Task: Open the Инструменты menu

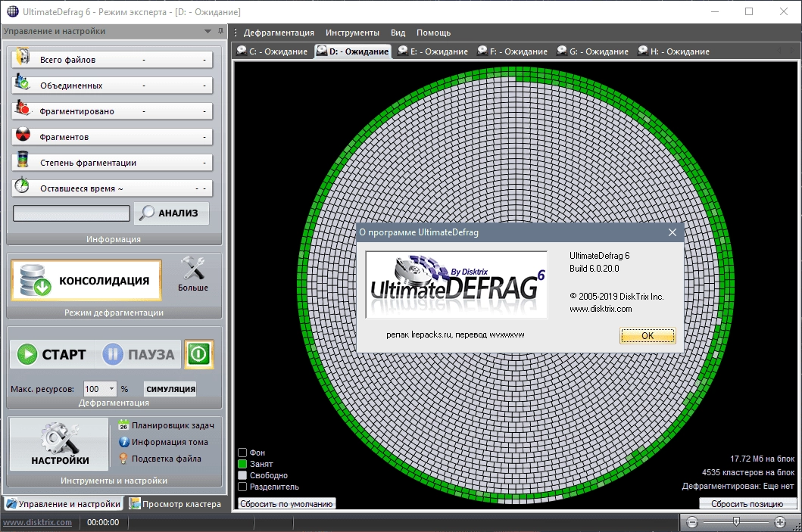Action: (352, 33)
